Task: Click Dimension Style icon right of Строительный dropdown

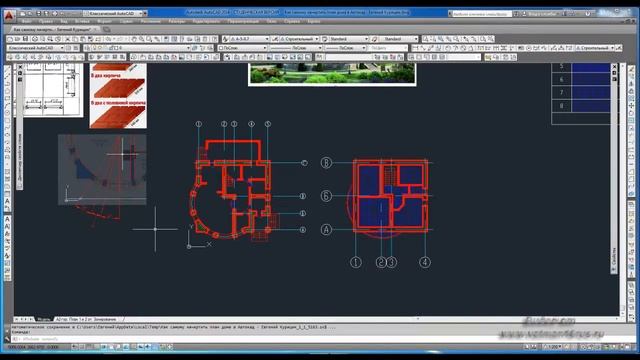Action: coord(619,48)
